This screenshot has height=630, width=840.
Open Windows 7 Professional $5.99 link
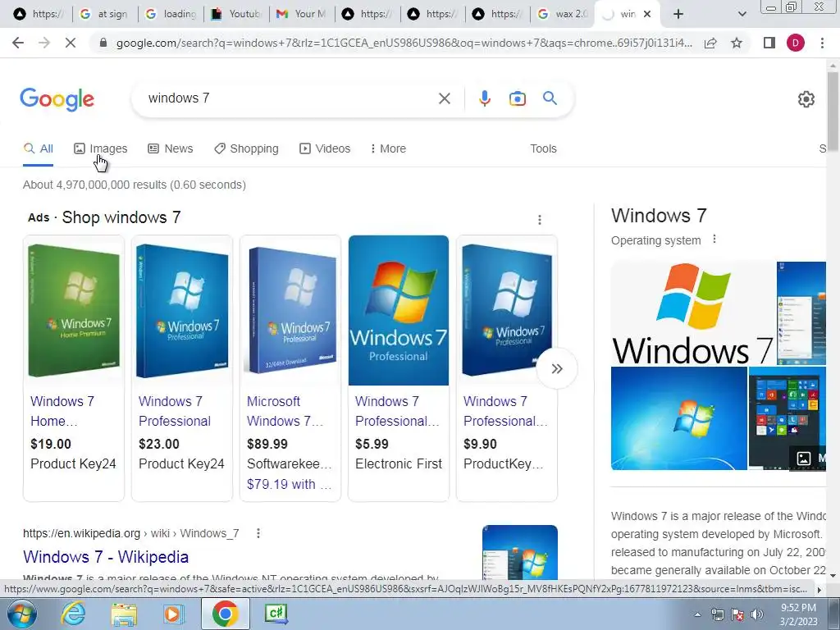[x=397, y=411]
